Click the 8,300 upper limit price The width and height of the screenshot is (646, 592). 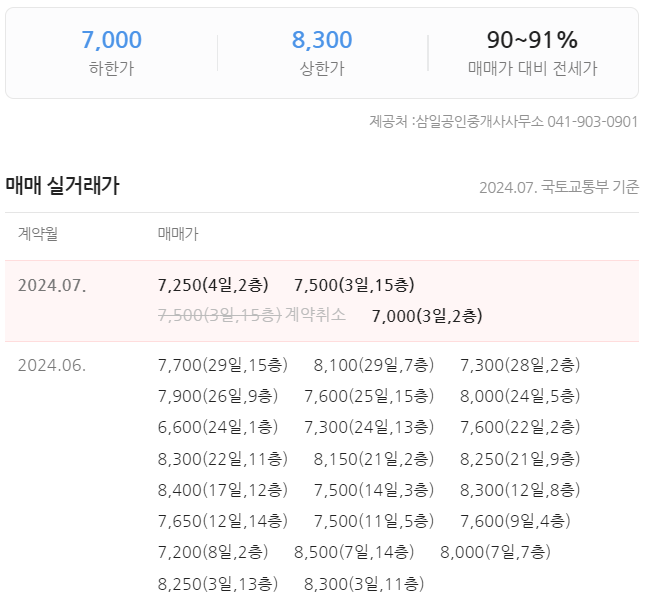(x=322, y=40)
